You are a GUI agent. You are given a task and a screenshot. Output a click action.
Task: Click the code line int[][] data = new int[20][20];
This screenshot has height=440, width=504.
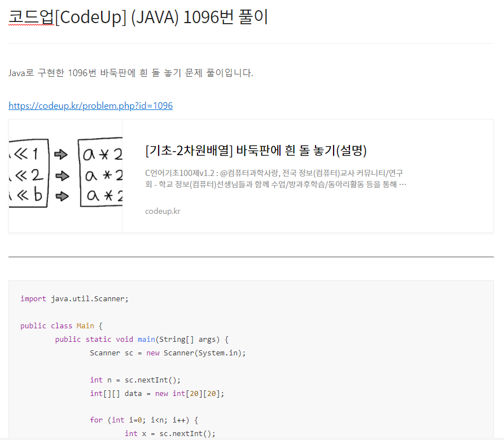(157, 393)
